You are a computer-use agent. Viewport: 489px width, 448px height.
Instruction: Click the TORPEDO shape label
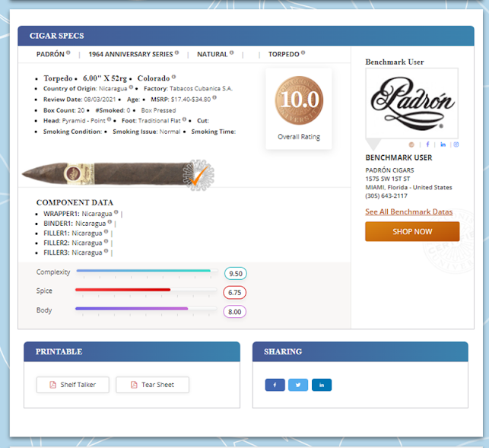284,54
